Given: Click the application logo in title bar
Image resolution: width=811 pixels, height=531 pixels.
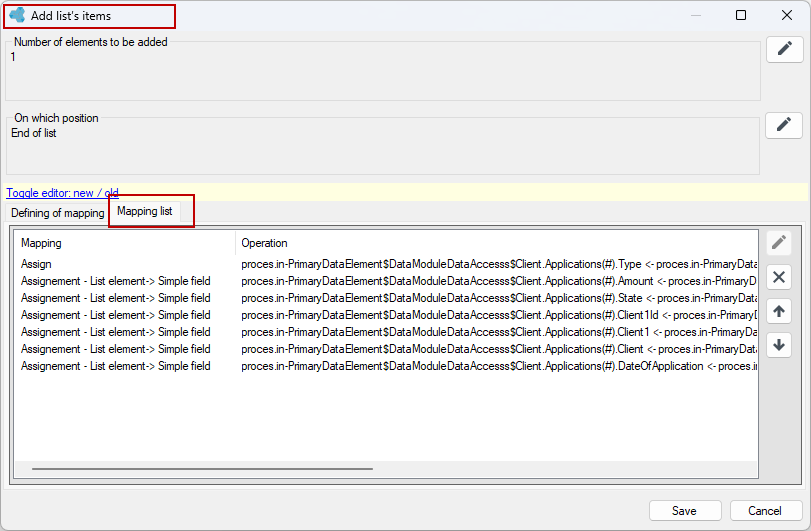Looking at the screenshot, I should (x=17, y=15).
